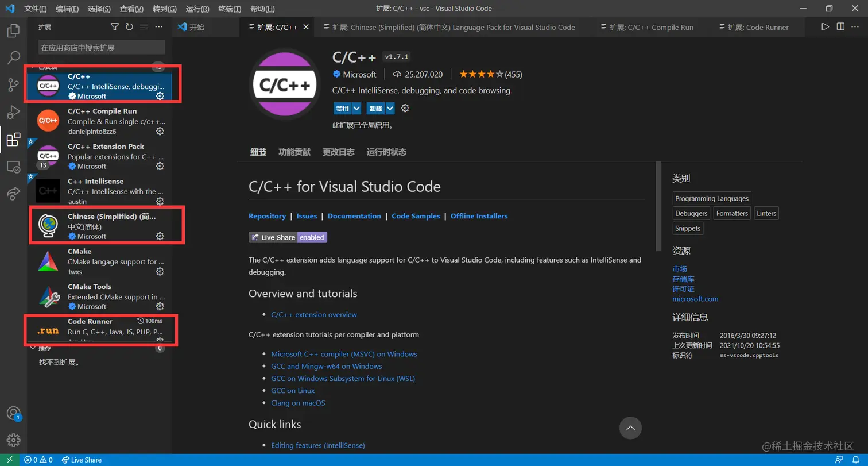Screen dimensions: 868x466
Task: Click the 卸载 button
Action: (376, 108)
